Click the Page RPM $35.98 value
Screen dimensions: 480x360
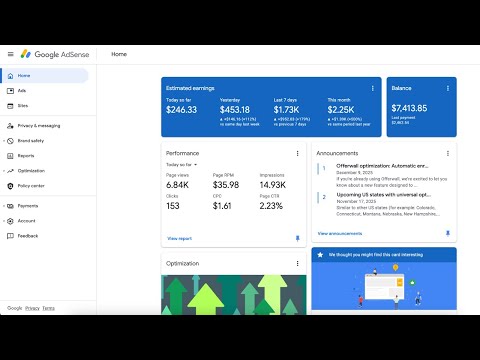[x=226, y=185]
